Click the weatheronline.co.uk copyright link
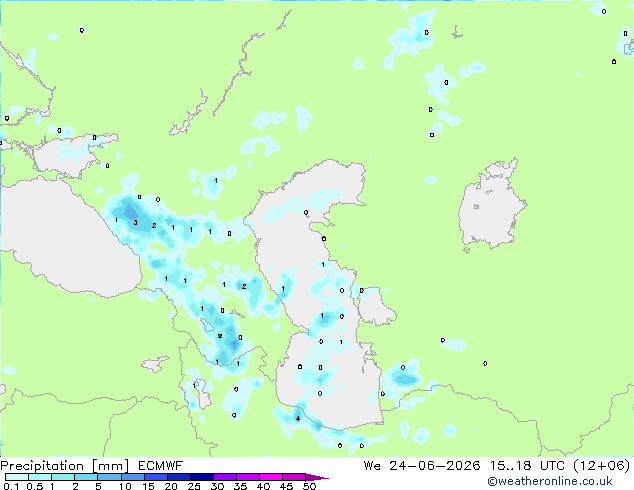Image resolution: width=634 pixels, height=490 pixels. point(550,481)
